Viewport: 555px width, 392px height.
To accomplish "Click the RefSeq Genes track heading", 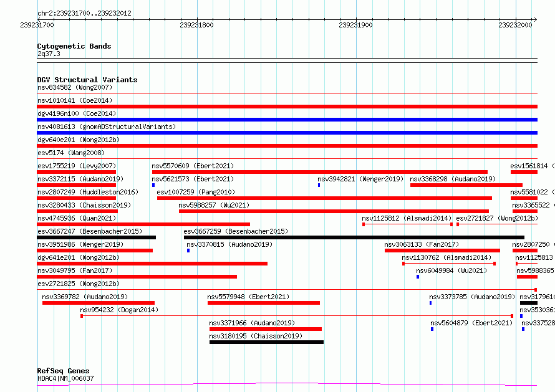I will [x=63, y=371].
